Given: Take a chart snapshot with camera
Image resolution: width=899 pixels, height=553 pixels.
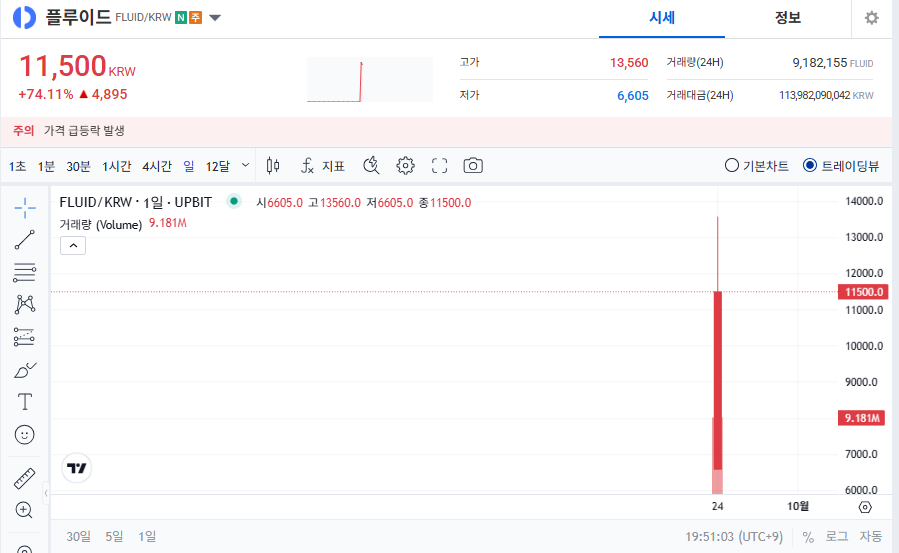Looking at the screenshot, I should 472,166.
